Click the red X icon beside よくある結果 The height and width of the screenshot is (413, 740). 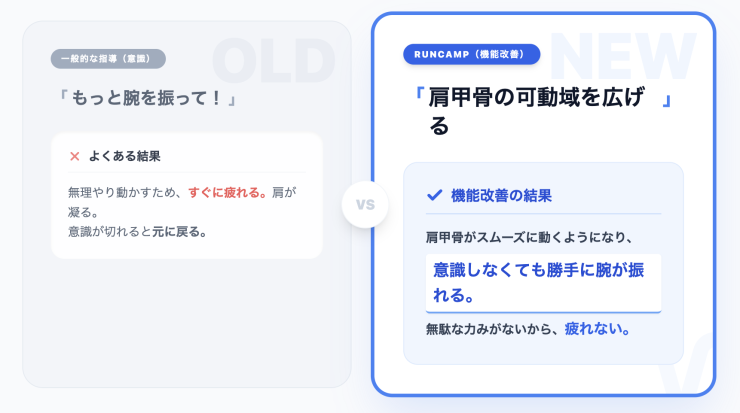(74, 156)
